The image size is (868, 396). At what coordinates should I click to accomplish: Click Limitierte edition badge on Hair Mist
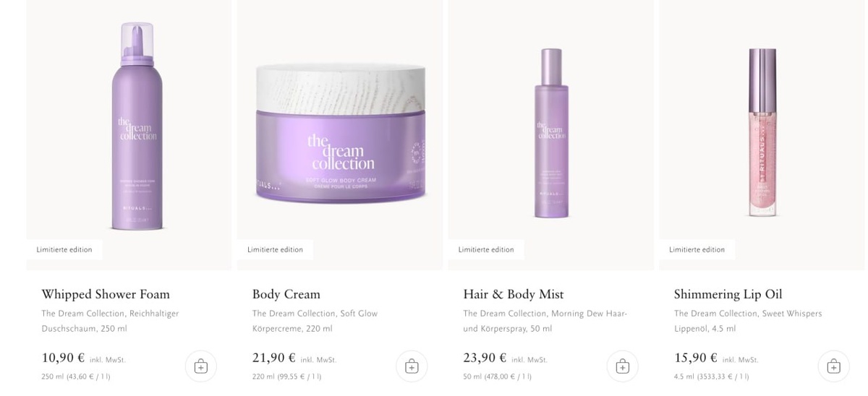(x=486, y=249)
